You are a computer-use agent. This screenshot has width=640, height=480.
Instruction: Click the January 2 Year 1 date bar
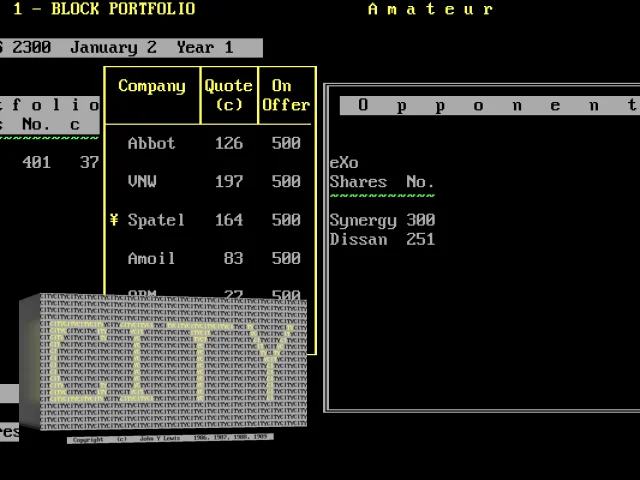(x=131, y=48)
